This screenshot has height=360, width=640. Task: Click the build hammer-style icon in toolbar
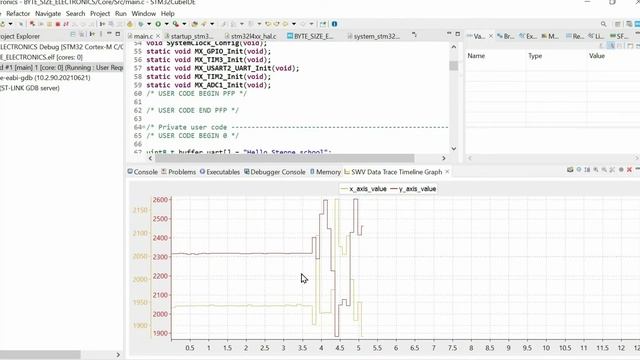(x=130, y=24)
